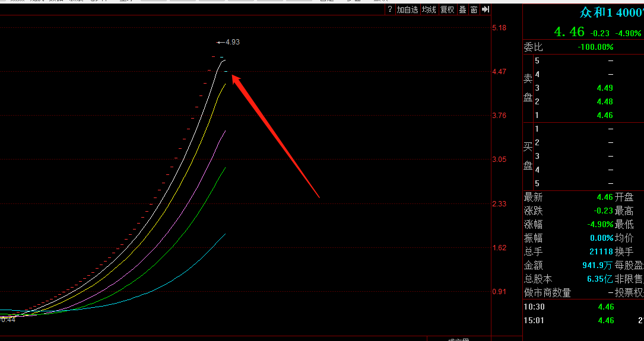
Task: Add stock via 加自选 button
Action: [x=407, y=9]
